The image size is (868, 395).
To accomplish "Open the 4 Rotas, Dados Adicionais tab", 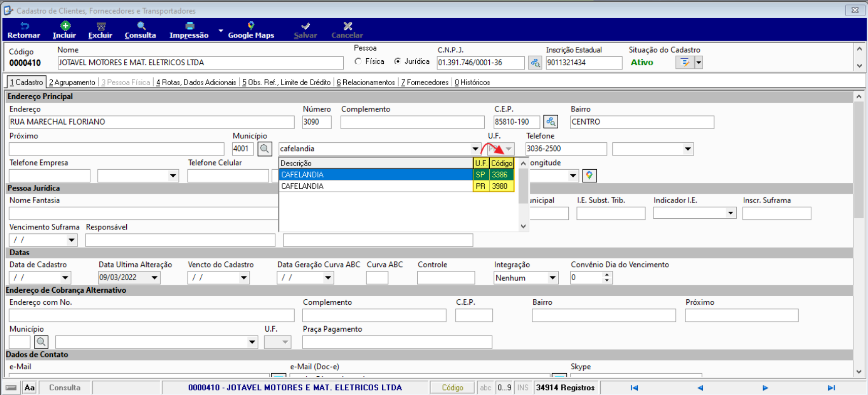I will pos(196,82).
